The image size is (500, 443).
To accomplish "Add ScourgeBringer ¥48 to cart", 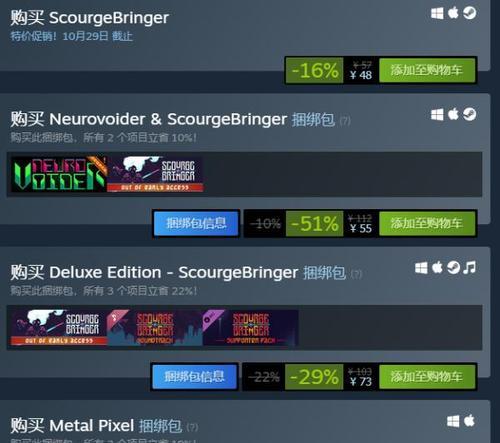I will 427,70.
